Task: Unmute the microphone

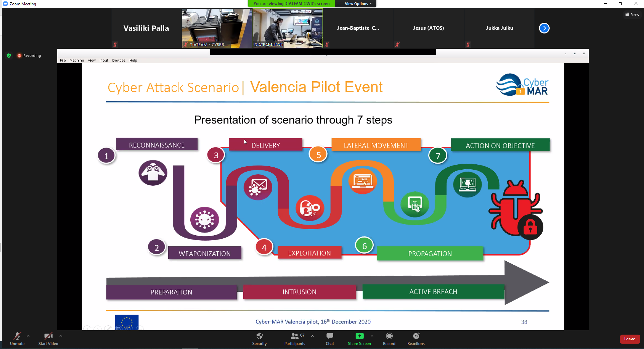Action: pos(17,336)
